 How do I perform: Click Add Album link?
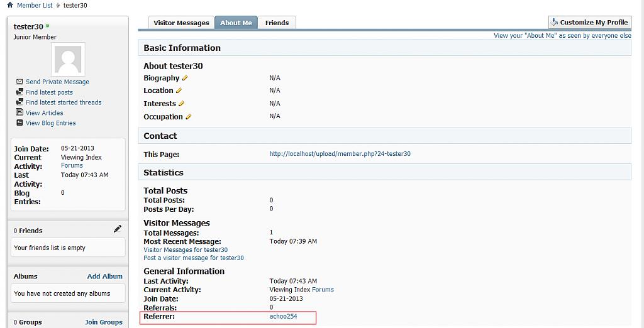(104, 276)
